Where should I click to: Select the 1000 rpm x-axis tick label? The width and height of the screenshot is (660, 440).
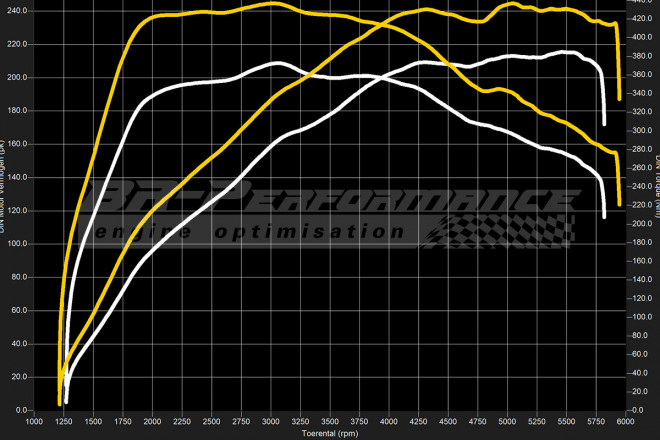coord(33,422)
